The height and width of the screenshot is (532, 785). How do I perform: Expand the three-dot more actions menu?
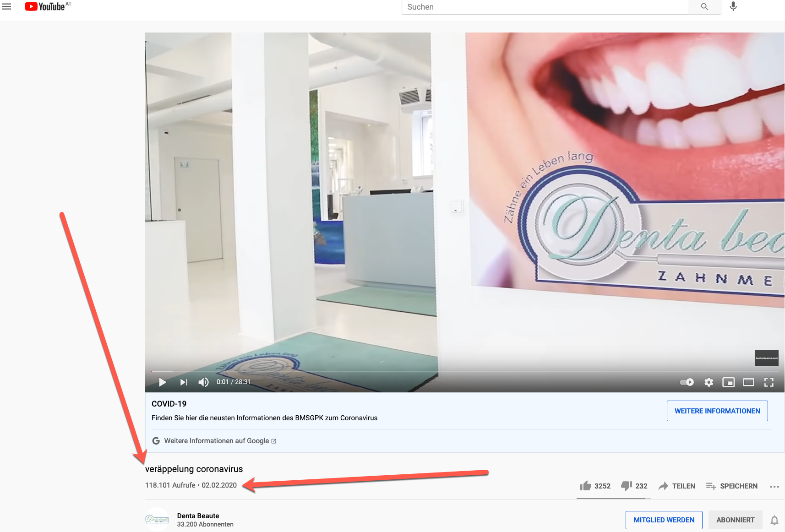point(774,486)
